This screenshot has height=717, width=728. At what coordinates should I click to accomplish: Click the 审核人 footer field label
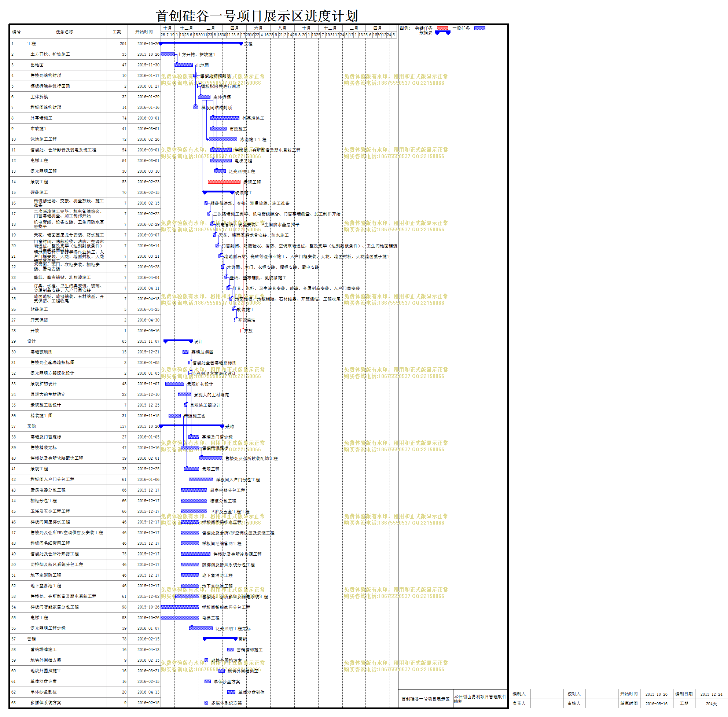574,703
